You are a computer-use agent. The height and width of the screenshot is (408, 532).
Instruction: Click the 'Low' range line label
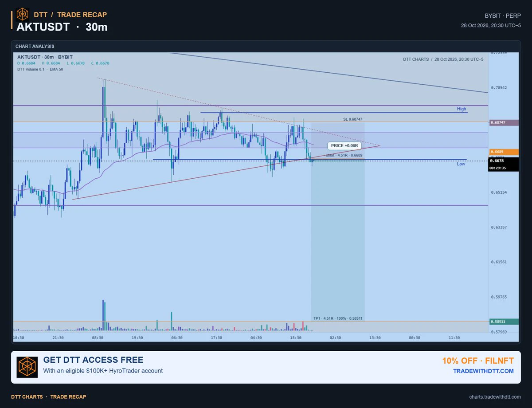(x=461, y=164)
